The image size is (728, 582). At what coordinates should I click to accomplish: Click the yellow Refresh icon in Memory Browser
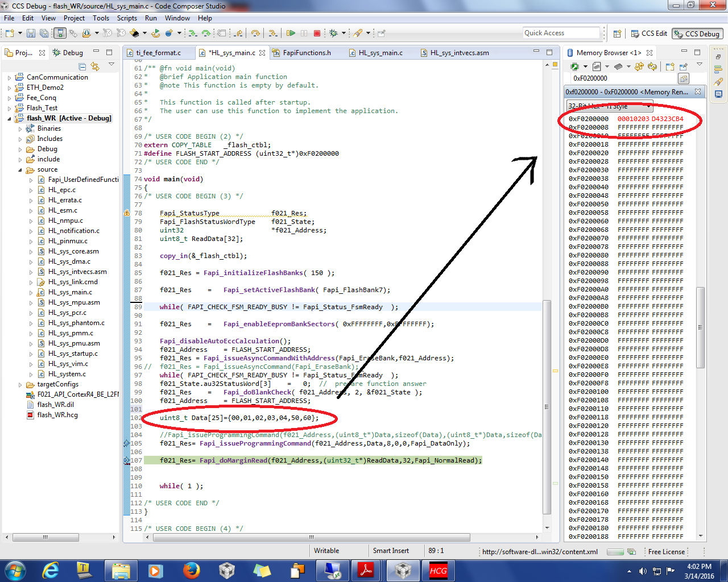[652, 66]
